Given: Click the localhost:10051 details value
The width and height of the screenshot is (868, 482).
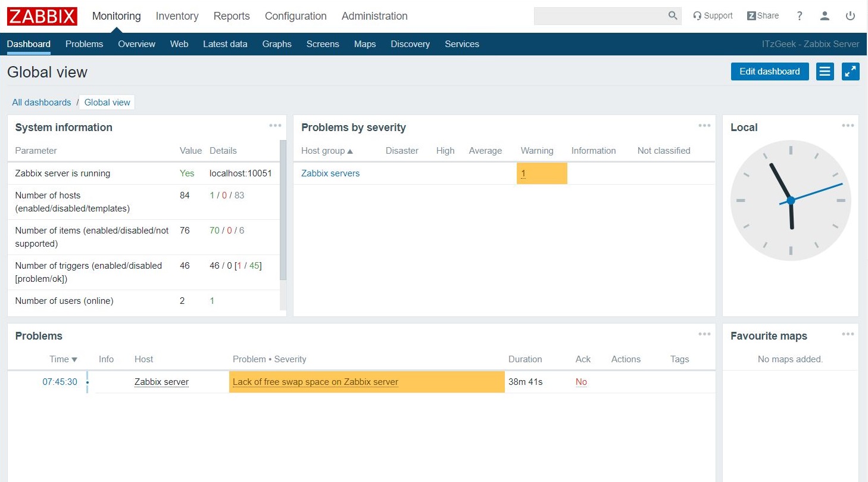Looking at the screenshot, I should coord(241,173).
